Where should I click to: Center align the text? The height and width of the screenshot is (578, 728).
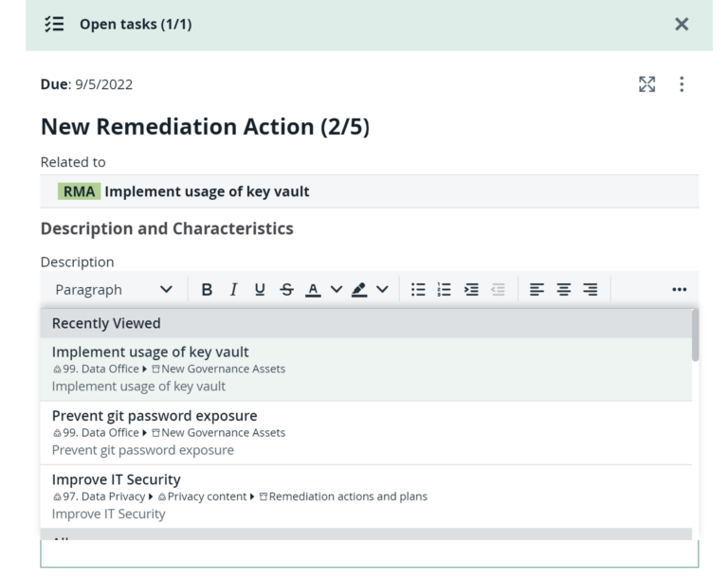[563, 290]
